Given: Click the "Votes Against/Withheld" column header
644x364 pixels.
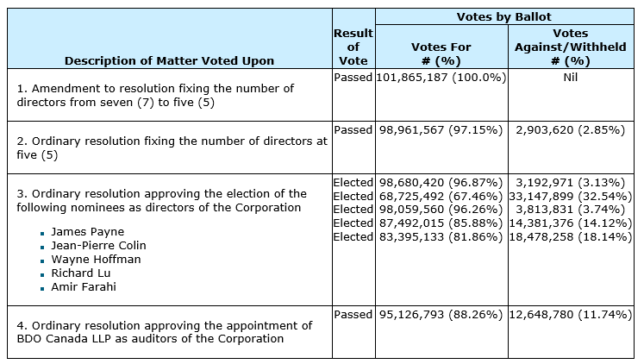Looking at the screenshot, I should (570, 47).
